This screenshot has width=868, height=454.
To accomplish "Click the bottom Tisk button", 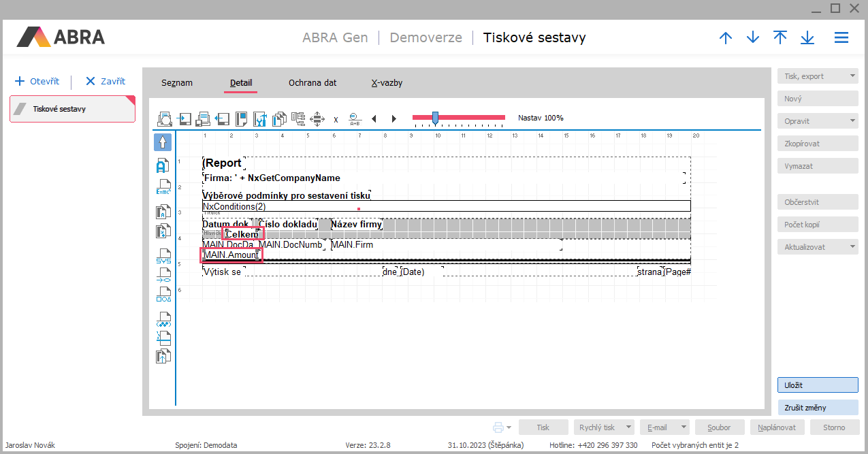I will pos(543,427).
